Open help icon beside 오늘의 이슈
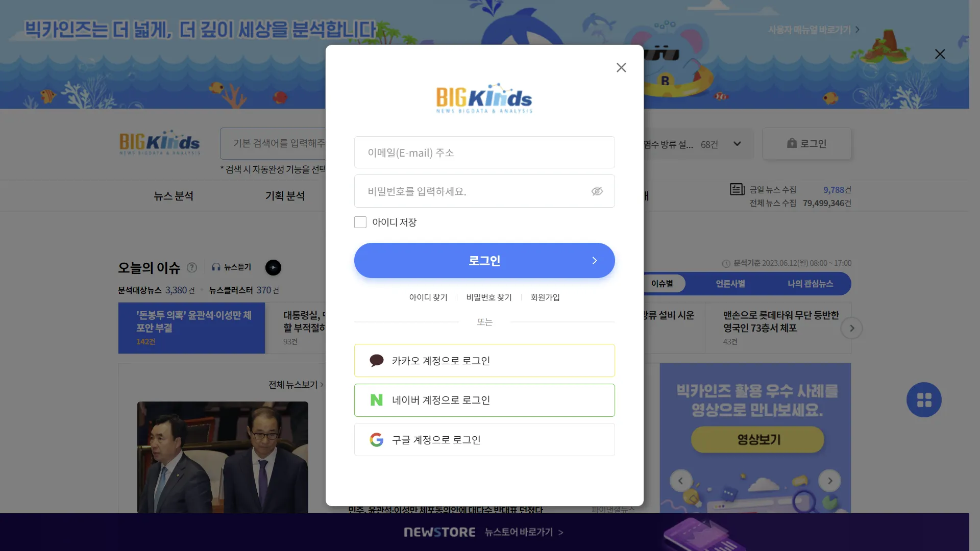Viewport: 980px width, 551px height. 192,268
